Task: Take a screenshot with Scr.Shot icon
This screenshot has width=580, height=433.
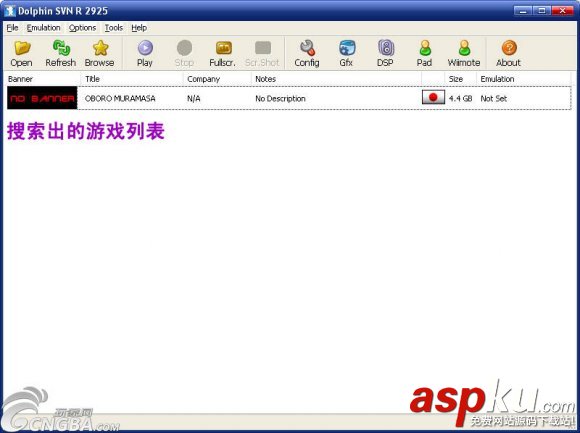Action: [262, 54]
